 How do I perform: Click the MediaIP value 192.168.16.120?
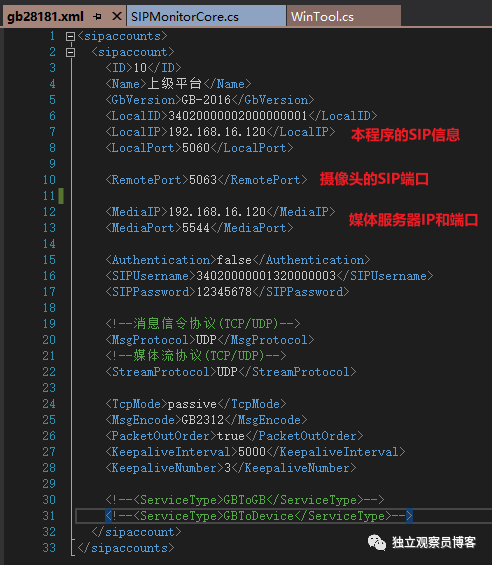[217, 212]
